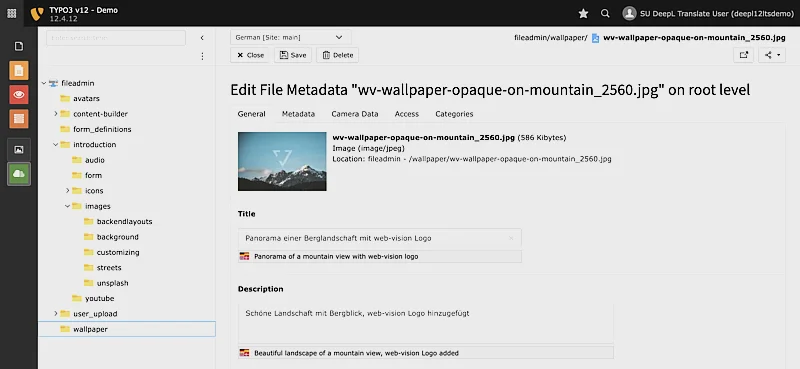Click the Description text area
This screenshot has width=800, height=369.
pyautogui.click(x=426, y=324)
